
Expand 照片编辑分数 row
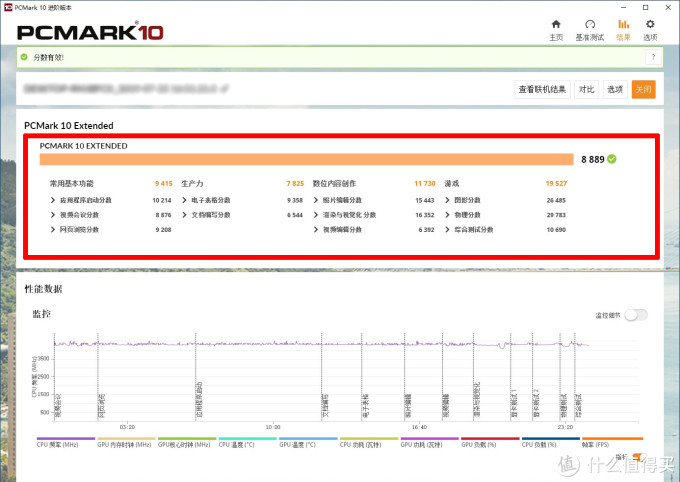(x=316, y=200)
